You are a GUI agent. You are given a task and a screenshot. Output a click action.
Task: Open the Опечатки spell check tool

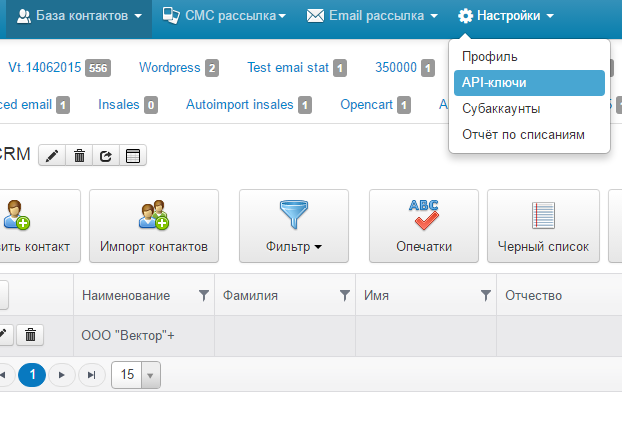coord(424,226)
